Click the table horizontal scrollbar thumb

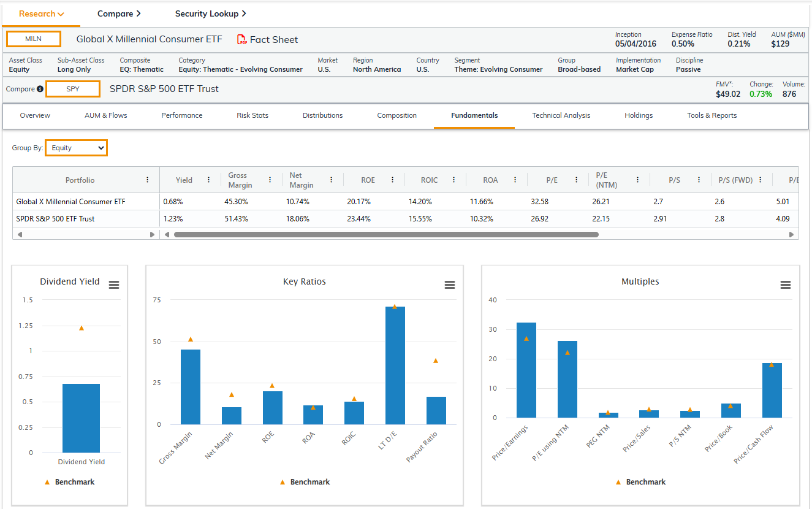point(386,234)
